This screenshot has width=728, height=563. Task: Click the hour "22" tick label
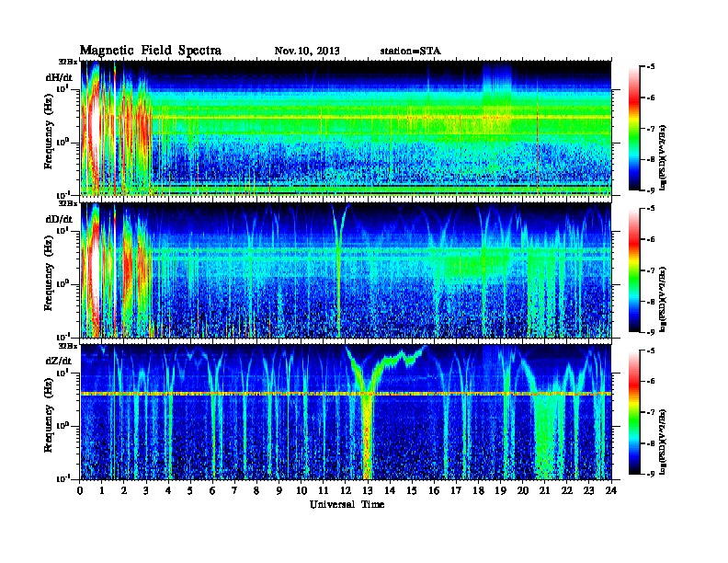click(567, 490)
